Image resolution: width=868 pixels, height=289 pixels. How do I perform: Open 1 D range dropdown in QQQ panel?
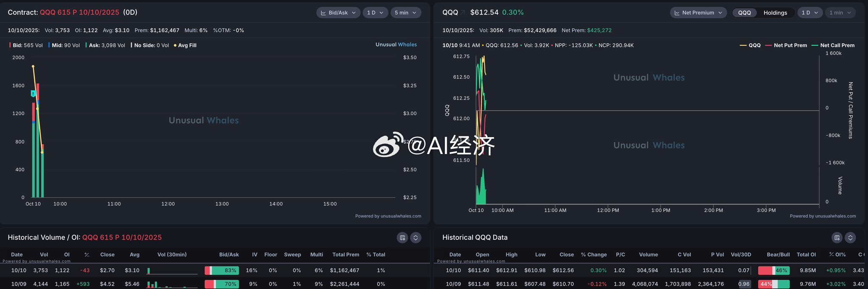click(x=810, y=13)
